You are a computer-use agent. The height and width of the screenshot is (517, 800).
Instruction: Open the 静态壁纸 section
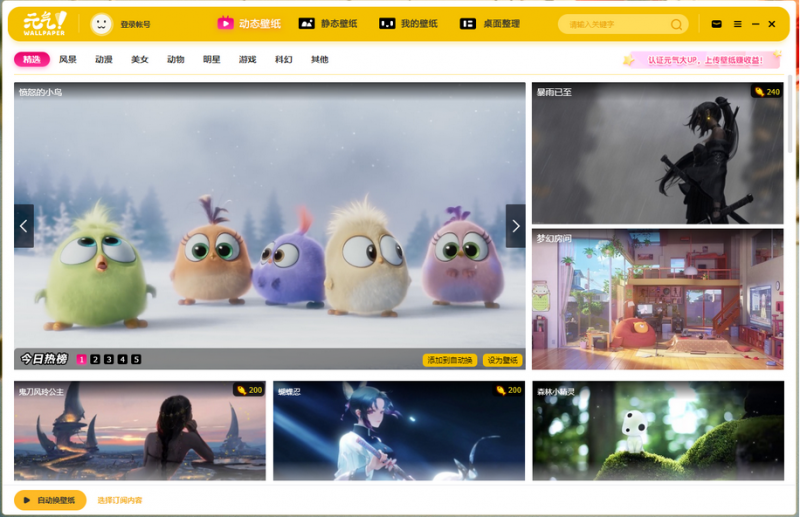[328, 23]
